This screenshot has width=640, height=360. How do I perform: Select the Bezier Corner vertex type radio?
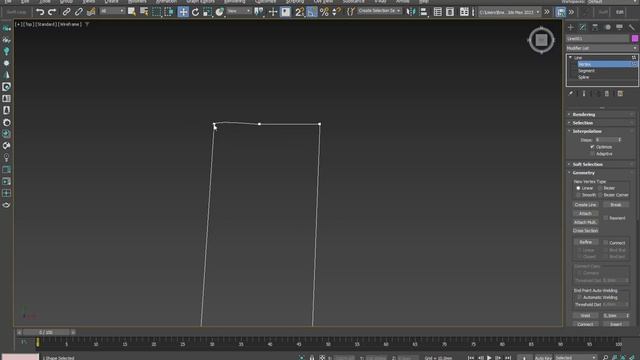point(600,195)
